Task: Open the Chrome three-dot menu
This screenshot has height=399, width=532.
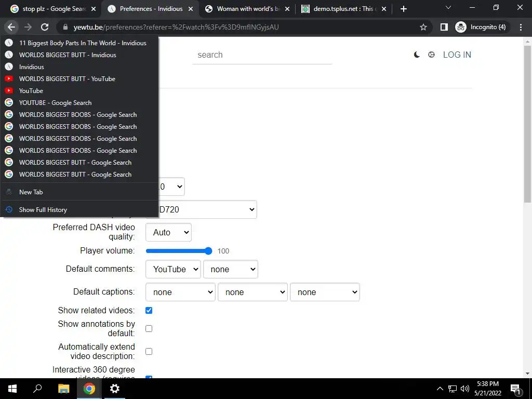Action: tap(521, 27)
